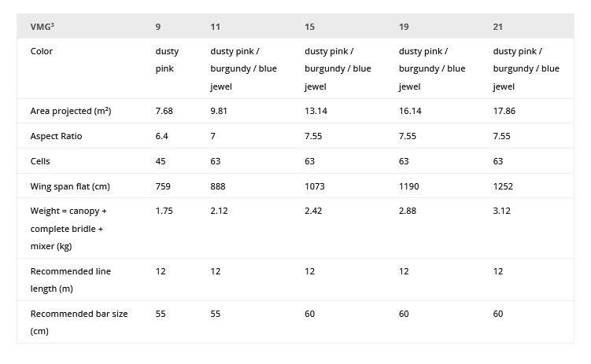Image resolution: width=591 pixels, height=364 pixels.
Task: Select the Aspect Ratio row label
Action: click(57, 136)
